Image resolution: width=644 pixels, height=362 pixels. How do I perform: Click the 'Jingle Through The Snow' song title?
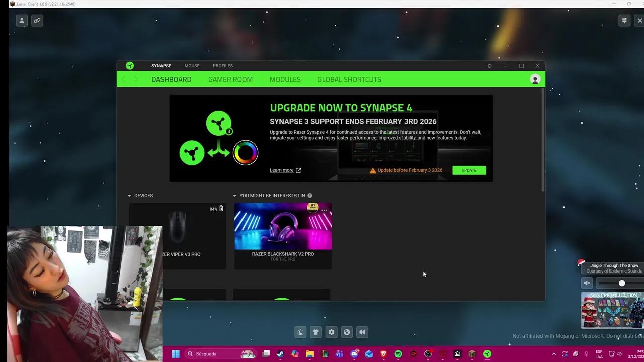click(614, 265)
